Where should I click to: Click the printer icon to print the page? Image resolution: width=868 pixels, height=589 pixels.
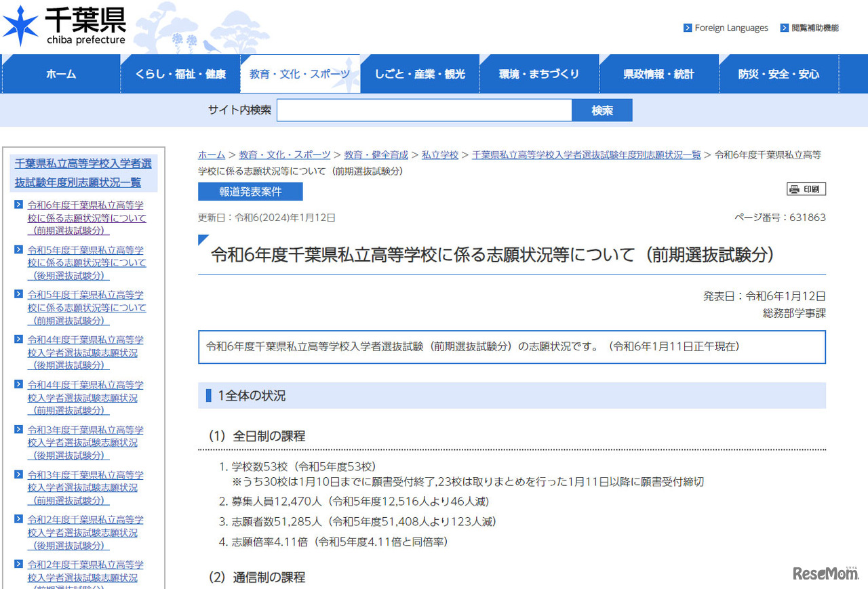[794, 190]
